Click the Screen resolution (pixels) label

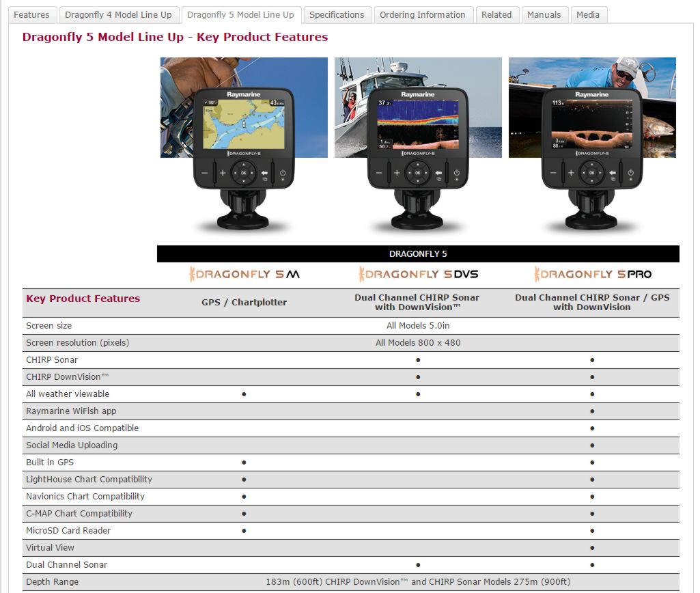tap(78, 342)
